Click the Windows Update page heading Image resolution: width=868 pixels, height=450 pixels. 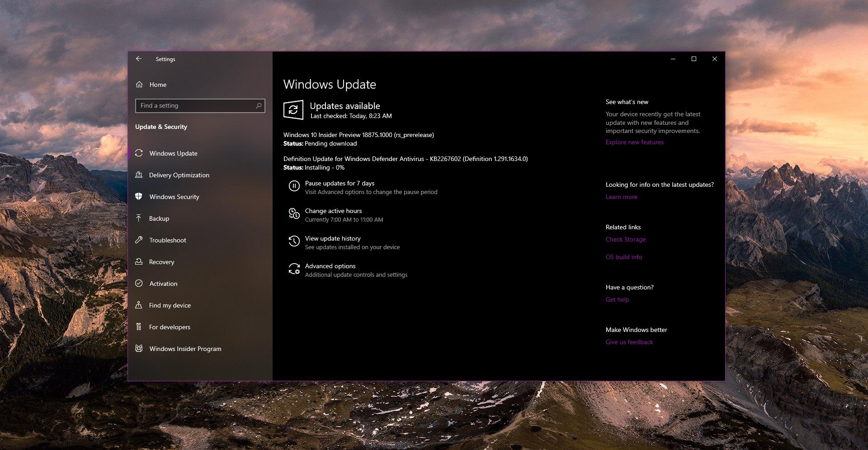(330, 85)
